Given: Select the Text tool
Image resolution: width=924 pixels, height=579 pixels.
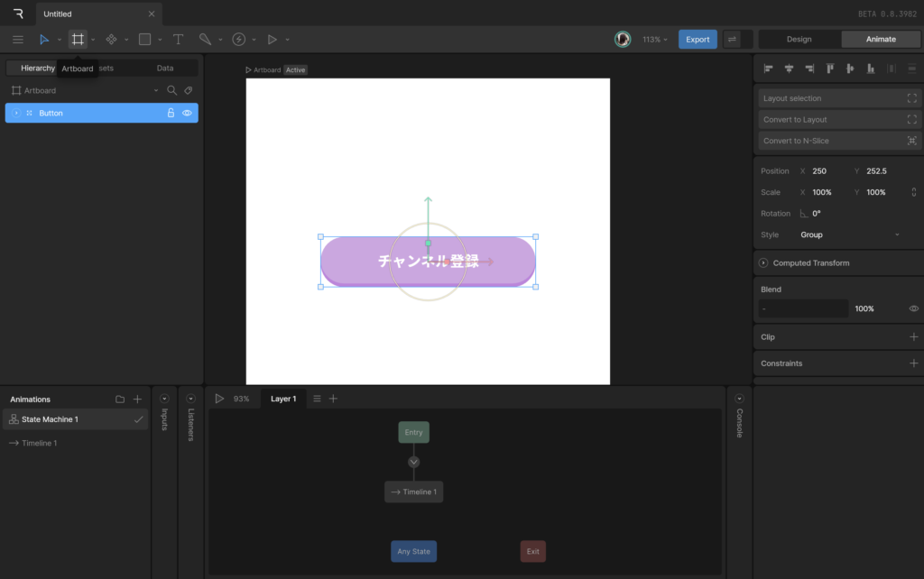Looking at the screenshot, I should point(179,40).
